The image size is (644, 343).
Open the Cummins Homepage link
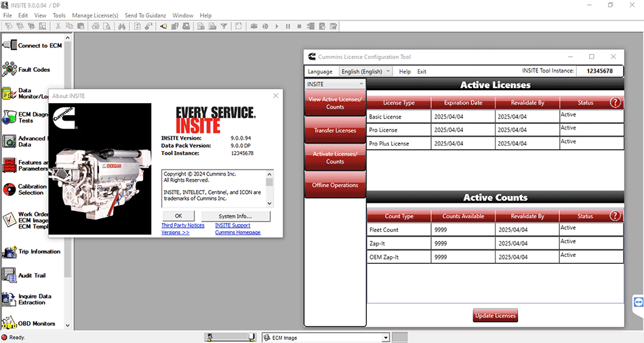point(238,232)
